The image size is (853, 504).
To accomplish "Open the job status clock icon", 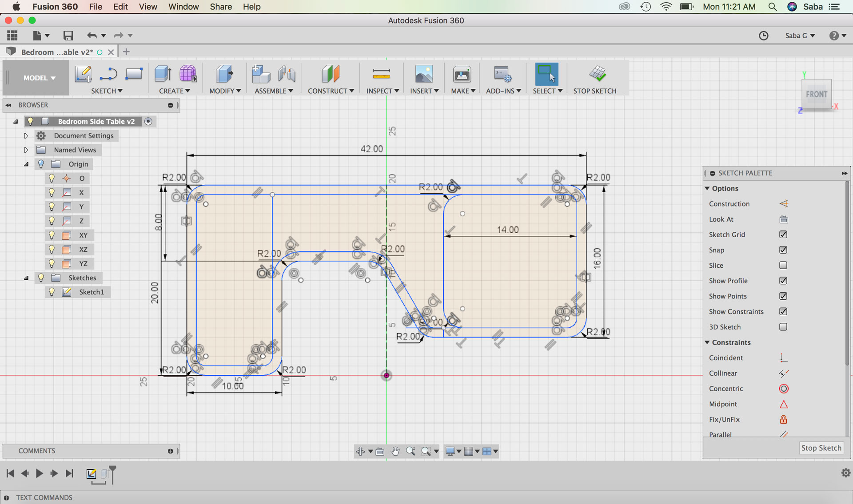I will 763,36.
